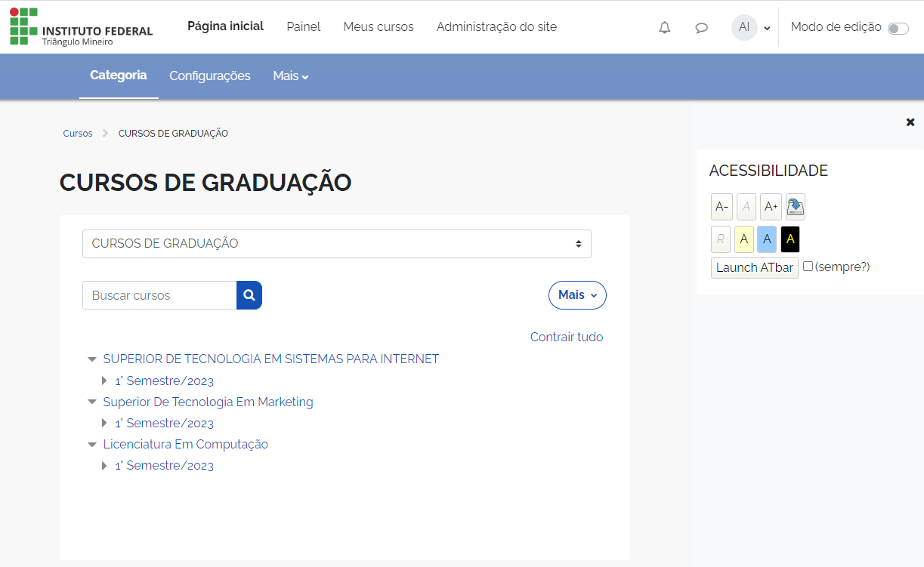
Task: Open the rounded Mais dropdown button
Action: [x=577, y=295]
